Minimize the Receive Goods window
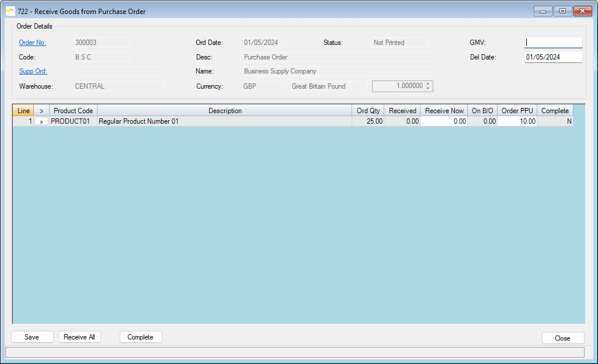Viewport: 598px width, 364px height. pos(543,11)
